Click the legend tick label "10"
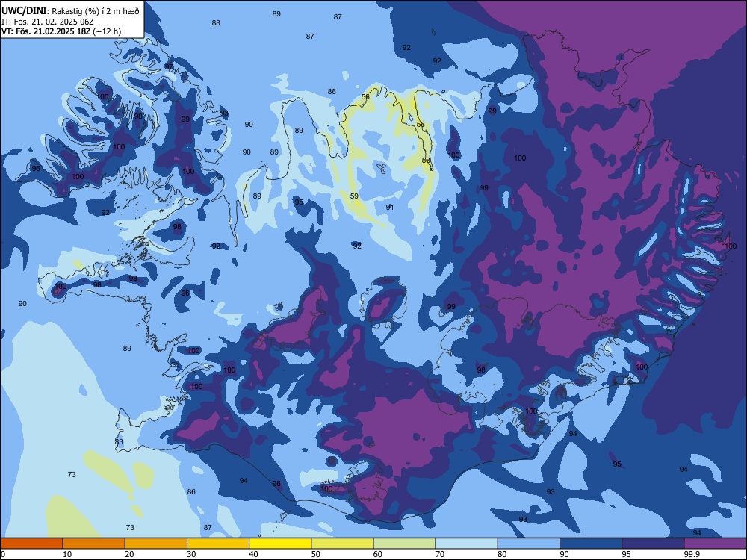747x560 pixels. click(x=67, y=554)
